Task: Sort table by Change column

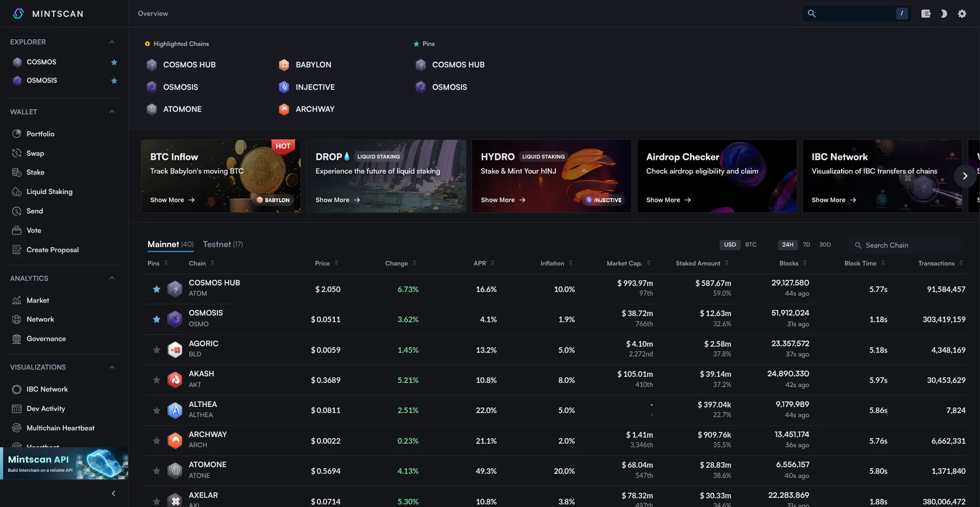Action: click(x=401, y=263)
